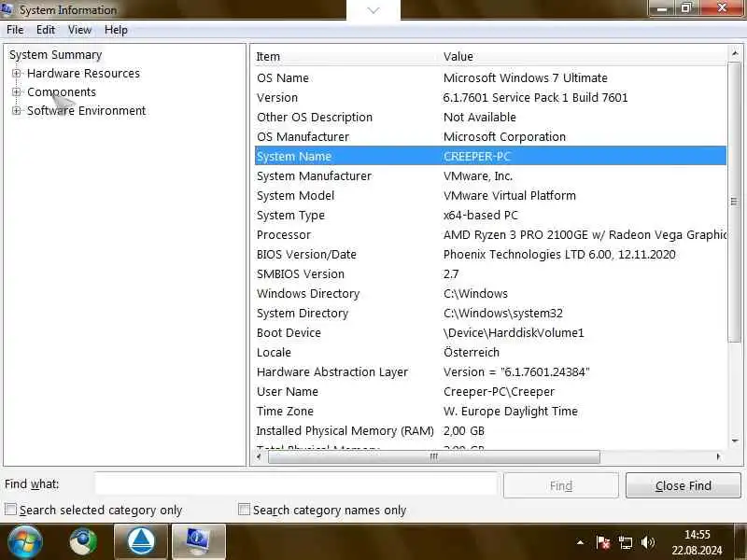Select the Hardware Abstraction Layer row

click(x=490, y=371)
